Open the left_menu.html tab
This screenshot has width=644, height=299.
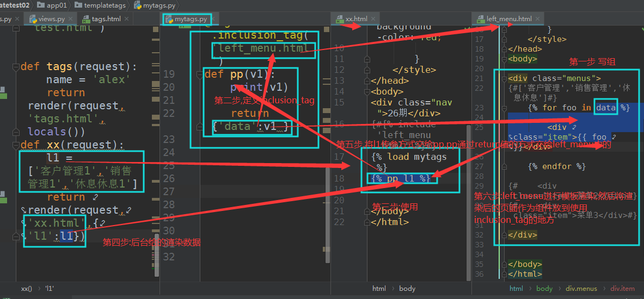point(508,19)
